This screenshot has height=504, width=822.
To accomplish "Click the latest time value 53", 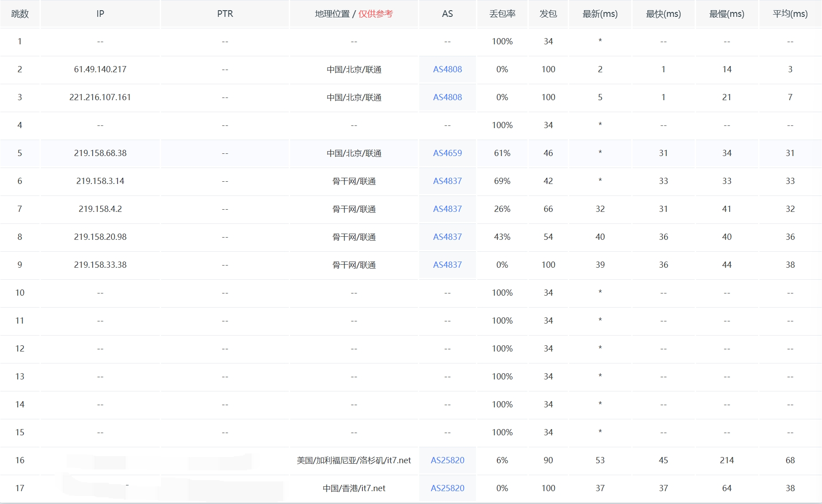I will click(600, 460).
